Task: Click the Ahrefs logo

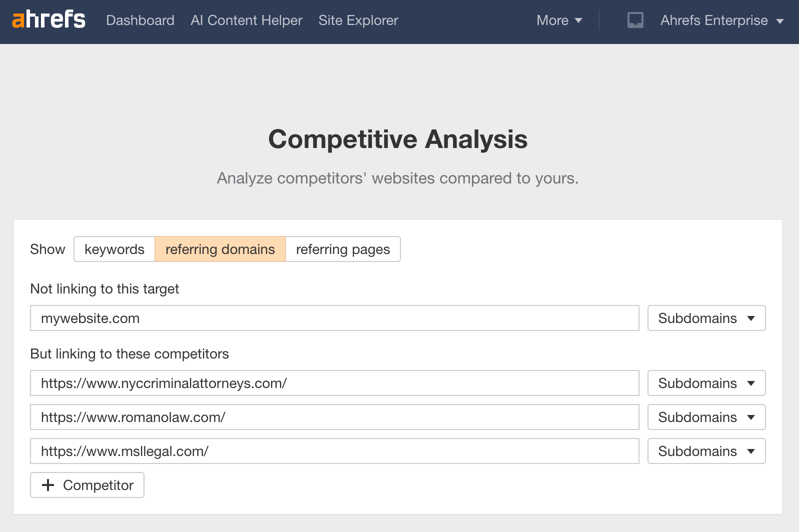Action: coord(48,20)
